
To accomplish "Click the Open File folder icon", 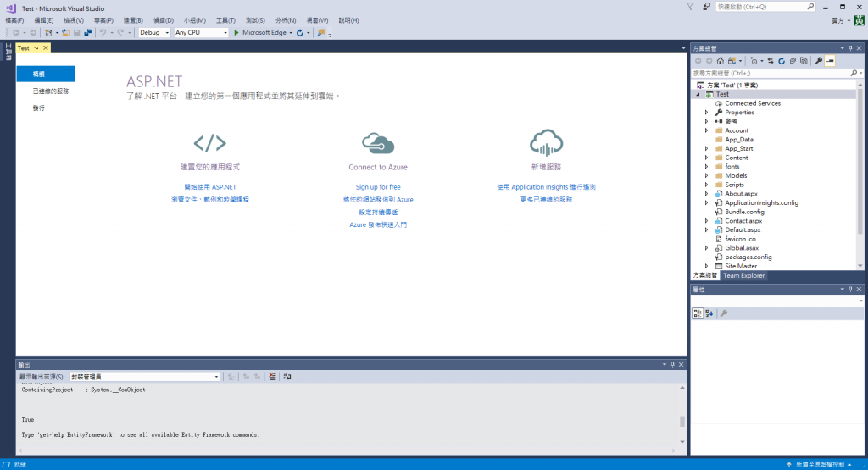I will (x=65, y=33).
